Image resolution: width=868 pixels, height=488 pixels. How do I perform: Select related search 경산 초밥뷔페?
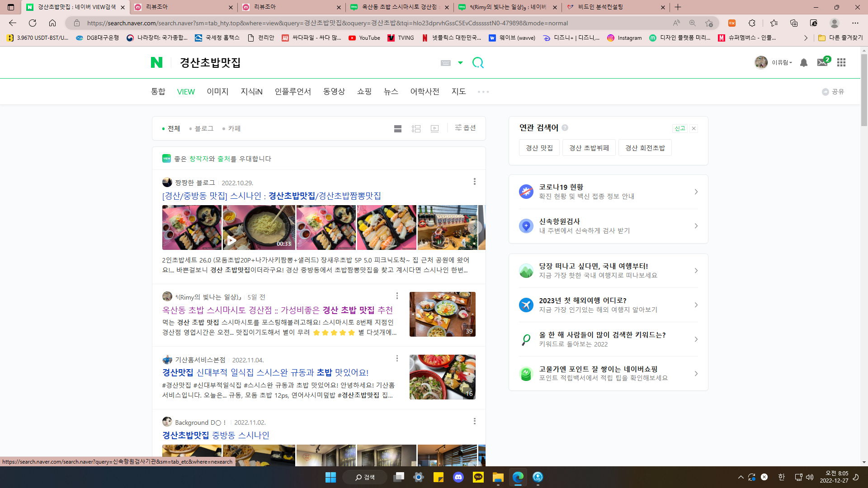tap(589, 148)
